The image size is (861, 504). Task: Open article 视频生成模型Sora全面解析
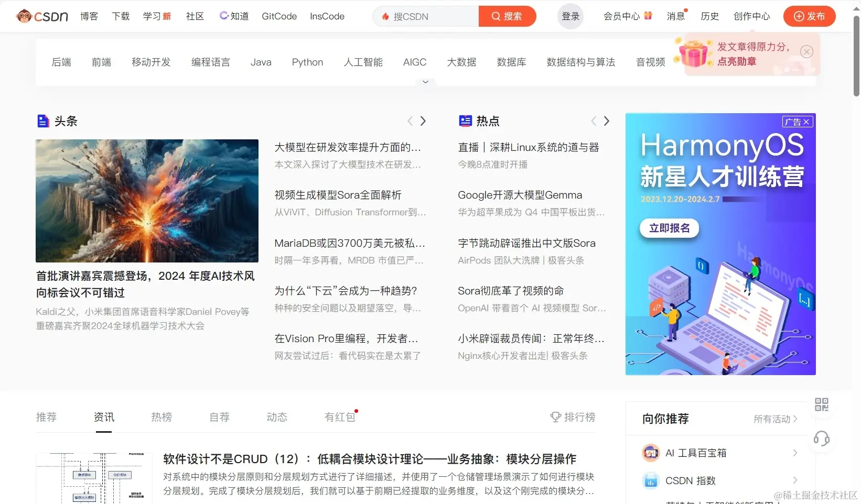click(338, 195)
